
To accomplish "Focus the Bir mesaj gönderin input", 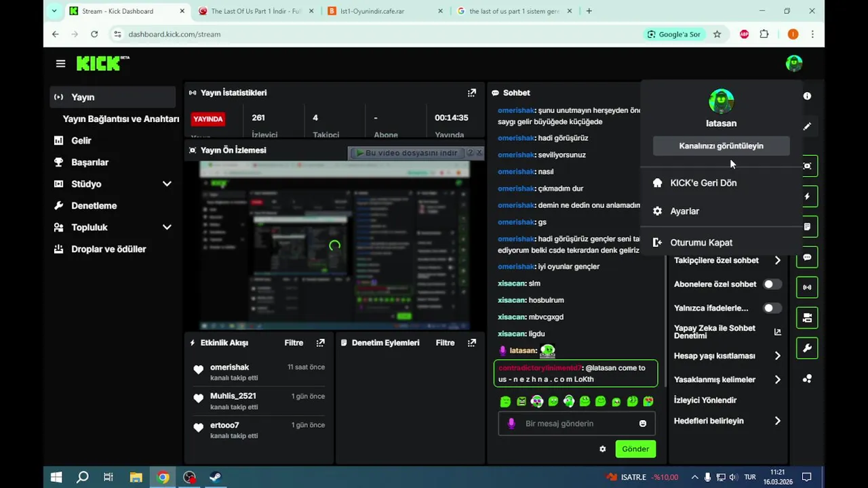I will 575,424.
